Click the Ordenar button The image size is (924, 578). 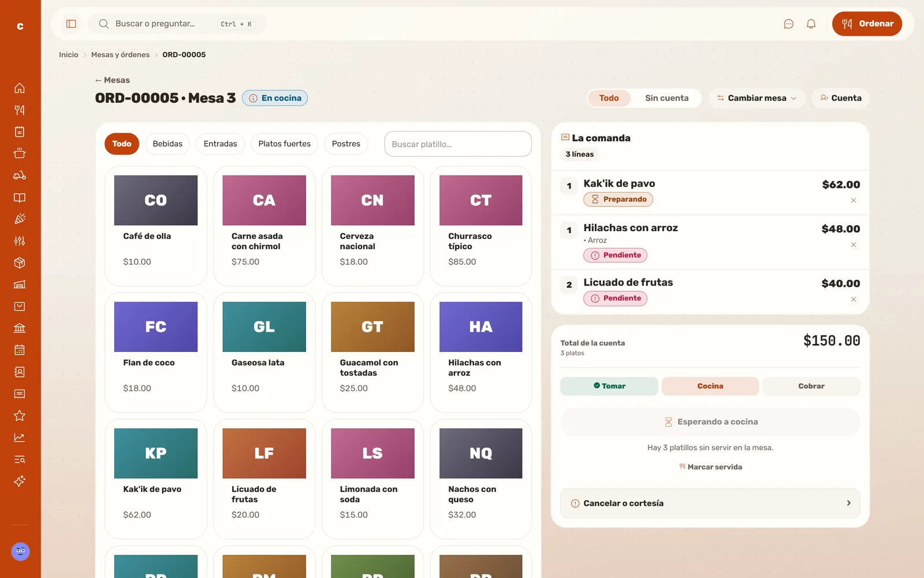(x=867, y=24)
